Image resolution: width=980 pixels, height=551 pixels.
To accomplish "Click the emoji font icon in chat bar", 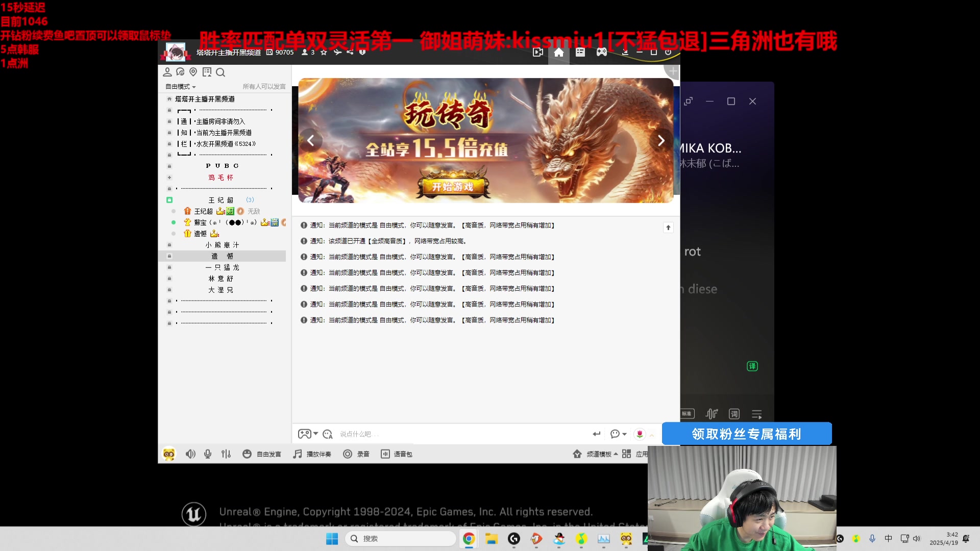I will (x=328, y=434).
